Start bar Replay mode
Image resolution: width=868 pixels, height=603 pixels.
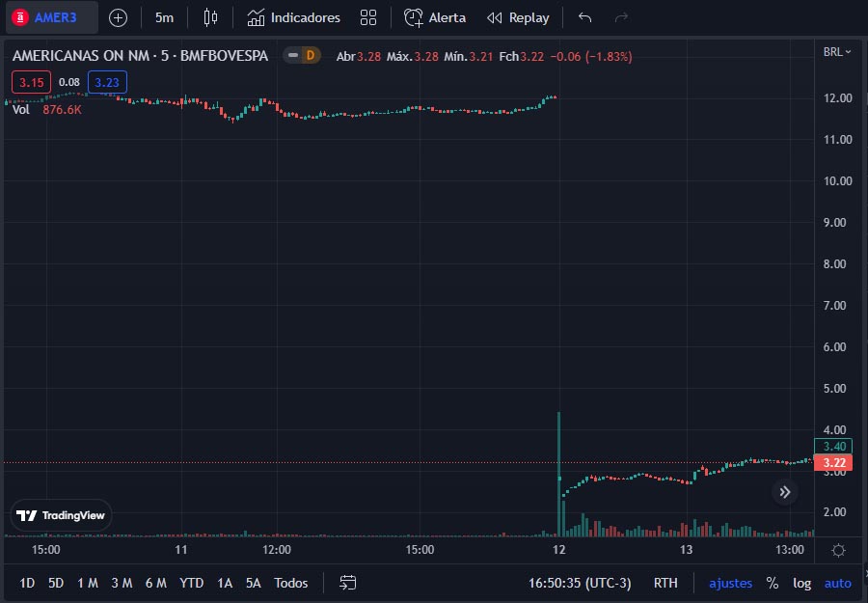[x=518, y=17]
